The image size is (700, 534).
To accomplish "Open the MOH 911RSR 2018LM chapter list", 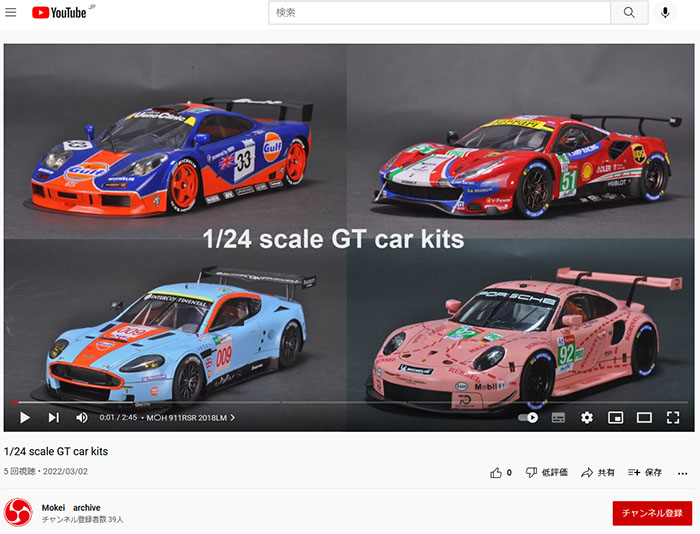I will [x=191, y=418].
